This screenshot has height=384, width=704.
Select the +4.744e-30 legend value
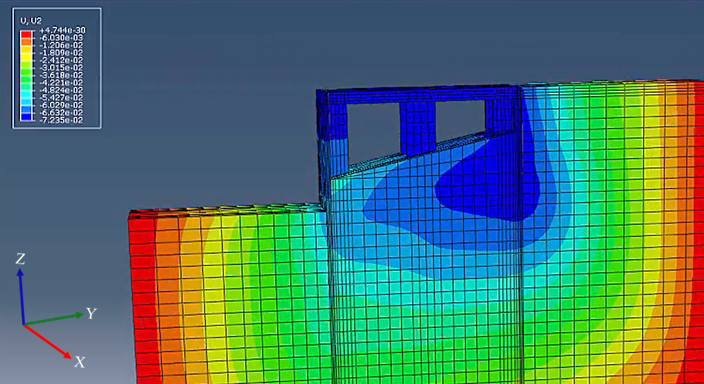62,30
